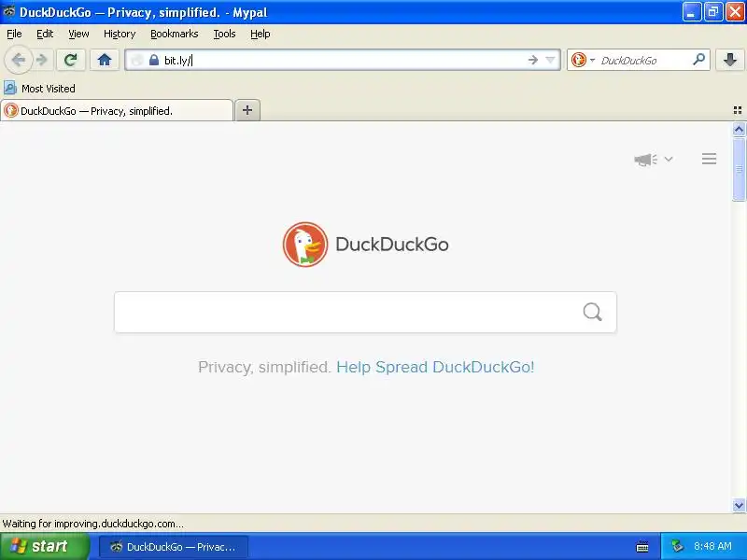Viewport: 747px width, 560px height.
Task: Open the View menu
Action: (78, 34)
